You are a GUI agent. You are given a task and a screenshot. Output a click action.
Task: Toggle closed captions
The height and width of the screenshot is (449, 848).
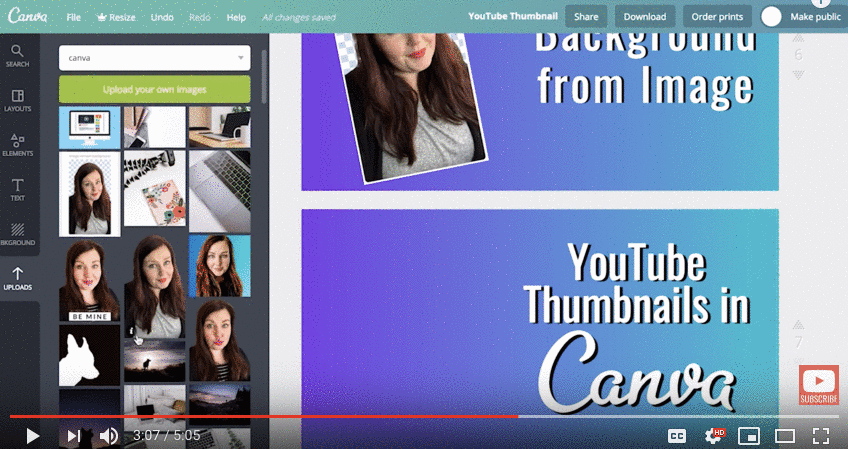click(677, 436)
